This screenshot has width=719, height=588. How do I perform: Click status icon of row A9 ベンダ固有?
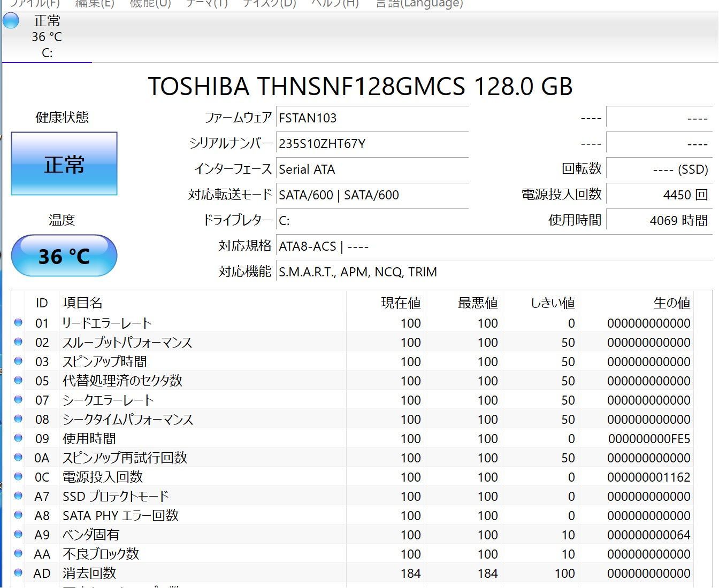18,534
